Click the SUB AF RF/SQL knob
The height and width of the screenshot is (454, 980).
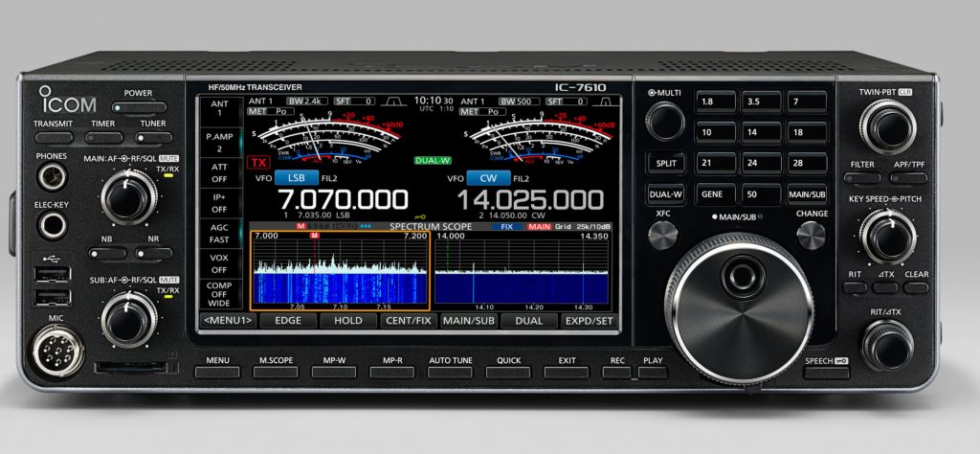click(x=129, y=320)
